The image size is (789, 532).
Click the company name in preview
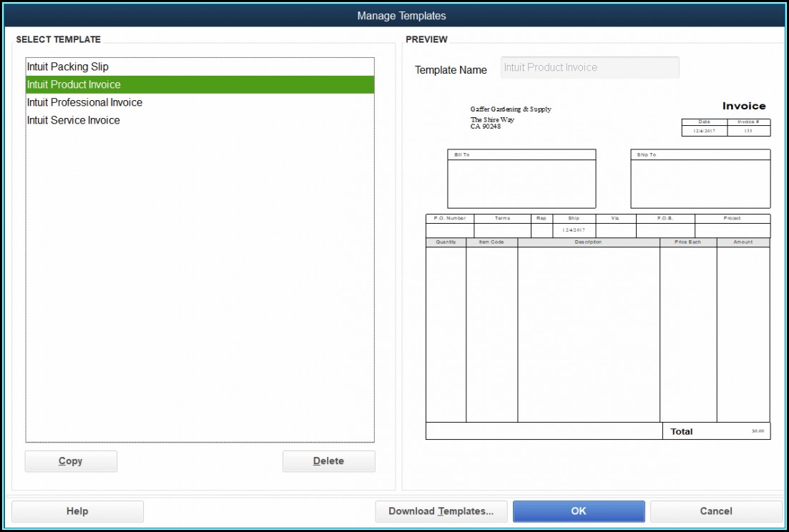click(x=511, y=109)
